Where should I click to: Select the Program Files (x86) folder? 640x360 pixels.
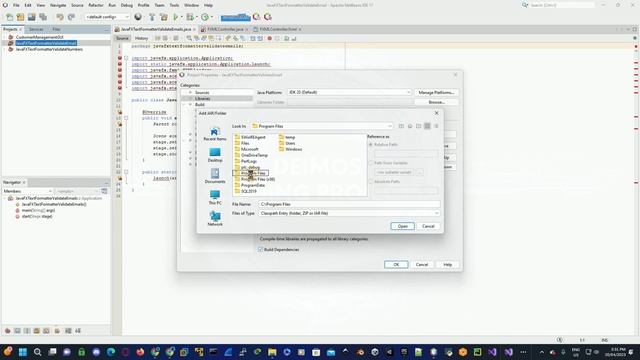(x=255, y=179)
